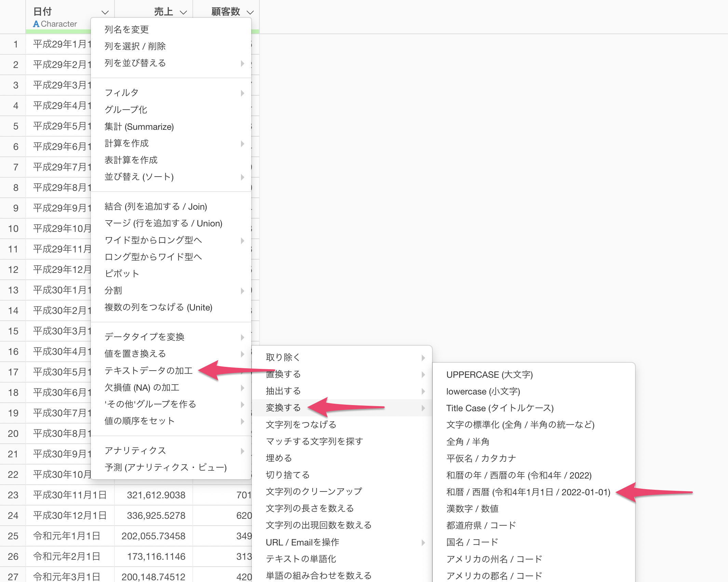Choose 集計 (Summarize) from the menu
Image resolution: width=728 pixels, height=582 pixels.
click(171, 126)
